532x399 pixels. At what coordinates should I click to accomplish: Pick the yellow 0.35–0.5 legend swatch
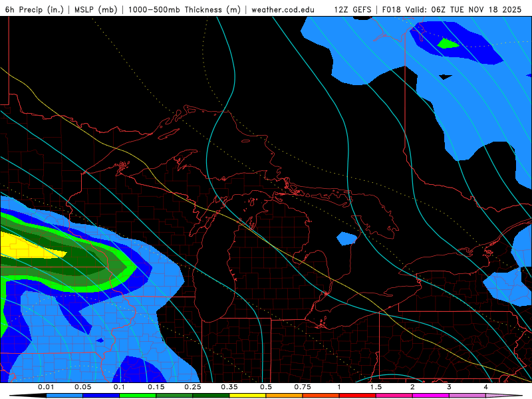pos(247,396)
